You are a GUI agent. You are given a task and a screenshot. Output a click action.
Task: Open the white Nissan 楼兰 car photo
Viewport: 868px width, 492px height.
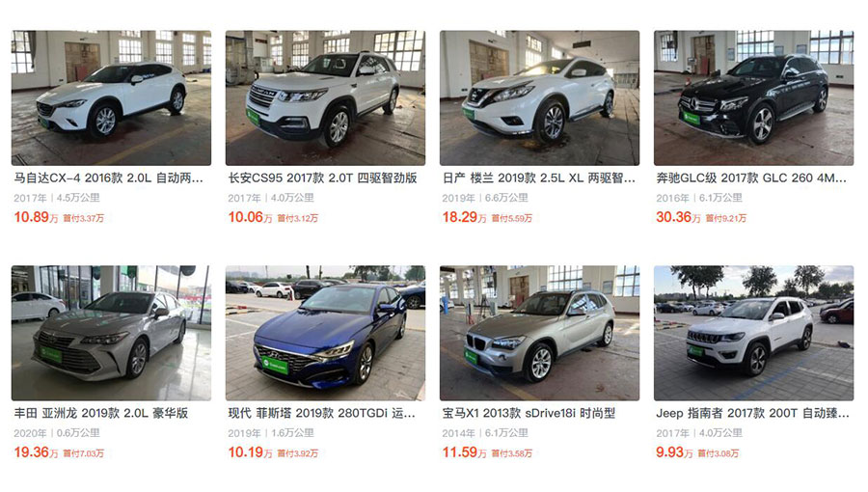pyautogui.click(x=540, y=98)
